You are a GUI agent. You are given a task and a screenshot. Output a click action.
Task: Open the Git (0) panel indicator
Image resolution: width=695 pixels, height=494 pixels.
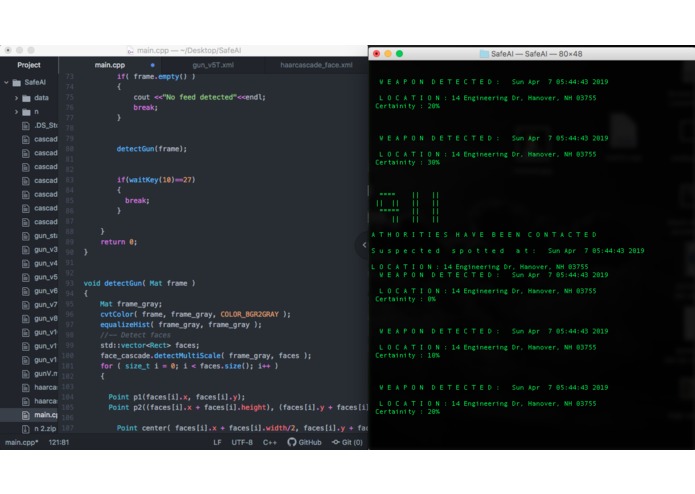348,442
